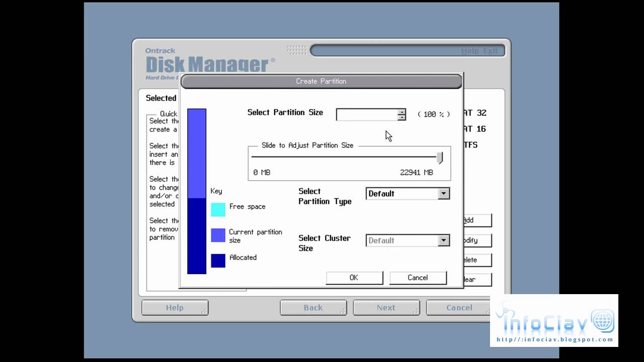Click the Next button
The image size is (644, 362).
(386, 308)
